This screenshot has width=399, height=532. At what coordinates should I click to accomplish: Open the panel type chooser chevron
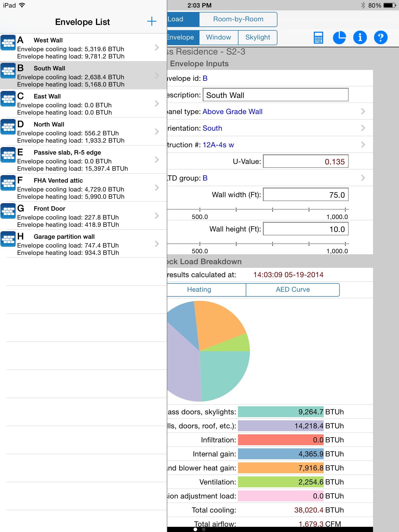coord(363,111)
